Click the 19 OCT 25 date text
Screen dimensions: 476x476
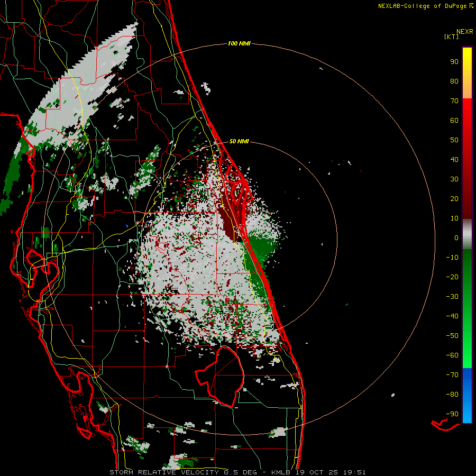[x=317, y=472]
